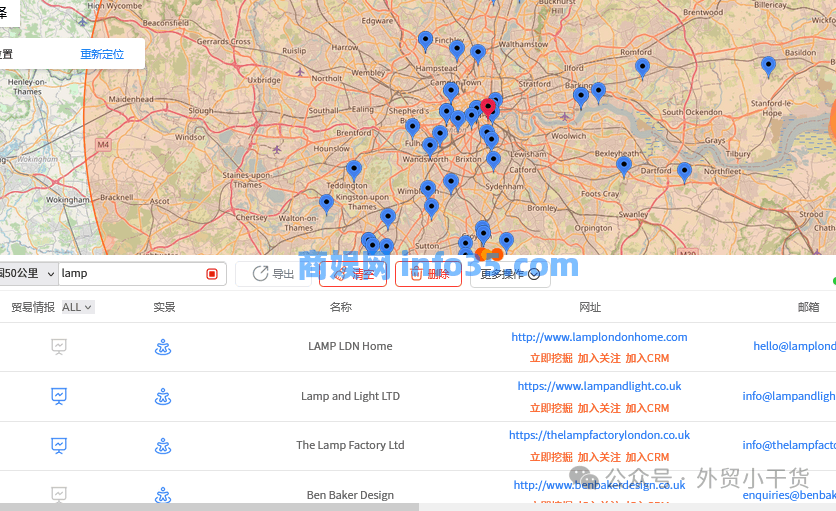Open trade intelligence icon for Ben Baker Design
Viewport: 836px width, 511px height.
click(59, 494)
